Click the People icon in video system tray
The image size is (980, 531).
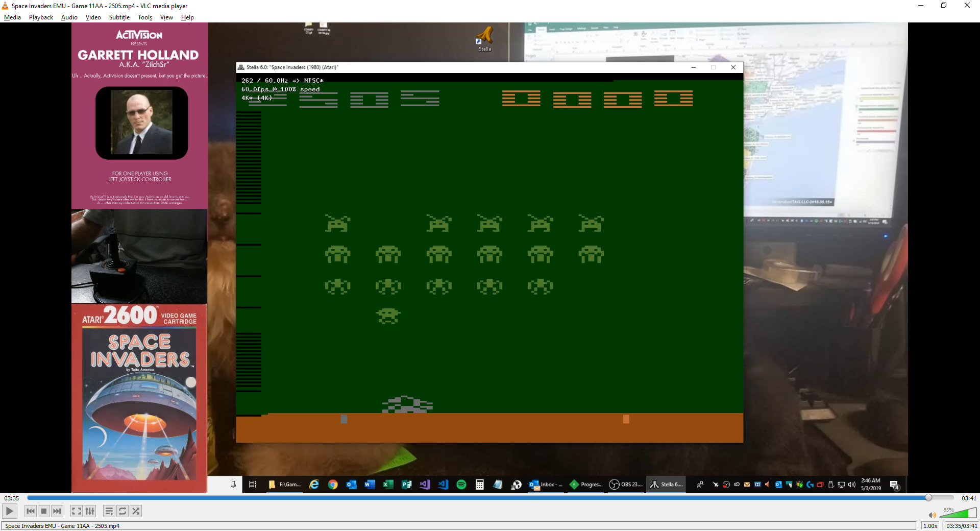click(700, 485)
